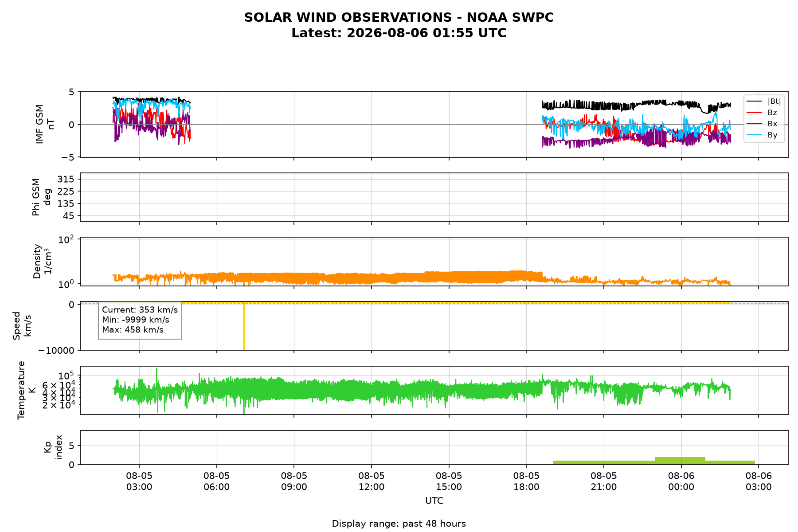Select the By blue legend entry
The height and width of the screenshot is (532, 798).
[762, 135]
